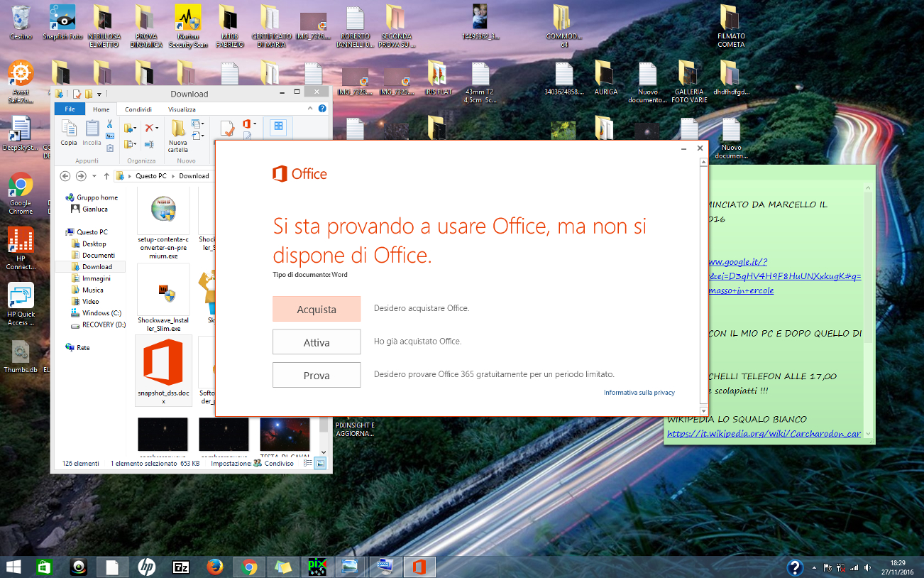Screen dimensions: 924x578
Task: Select setup-contenta-converter-en-premium.exe file
Action: (163, 224)
